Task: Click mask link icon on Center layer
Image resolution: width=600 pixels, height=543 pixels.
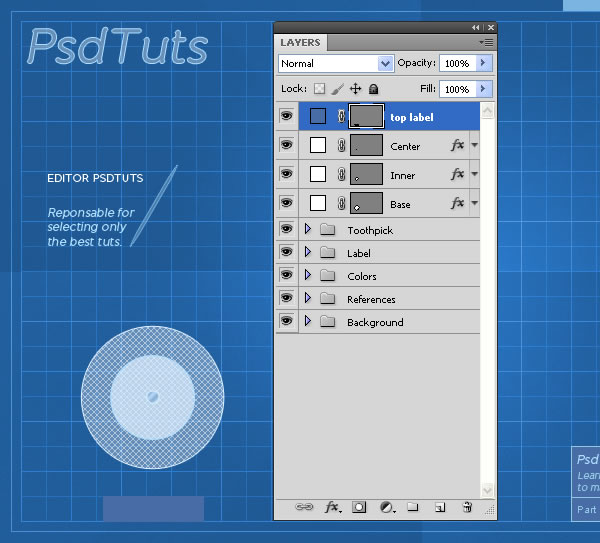Action: click(x=342, y=145)
